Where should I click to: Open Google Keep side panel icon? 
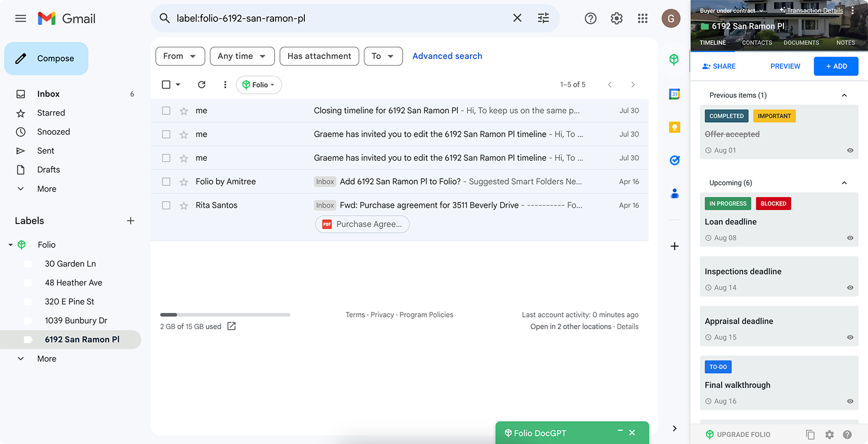click(x=674, y=128)
